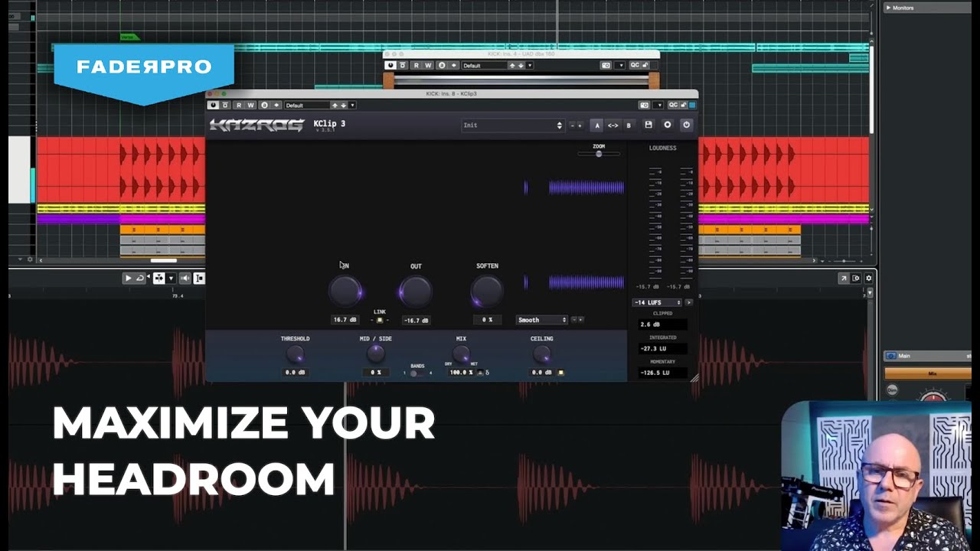
Task: Enable Read automation in UAD dbx 160 window
Action: [x=416, y=65]
